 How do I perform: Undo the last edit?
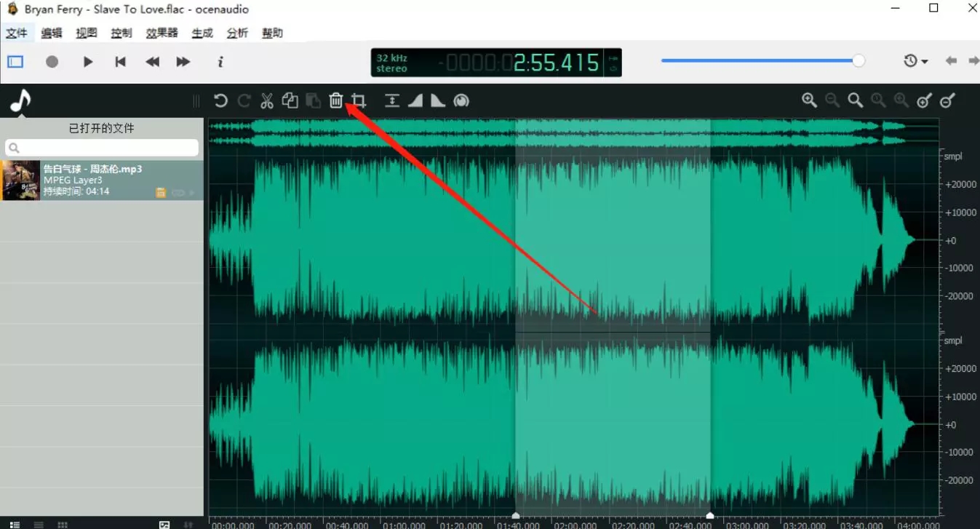pos(220,100)
